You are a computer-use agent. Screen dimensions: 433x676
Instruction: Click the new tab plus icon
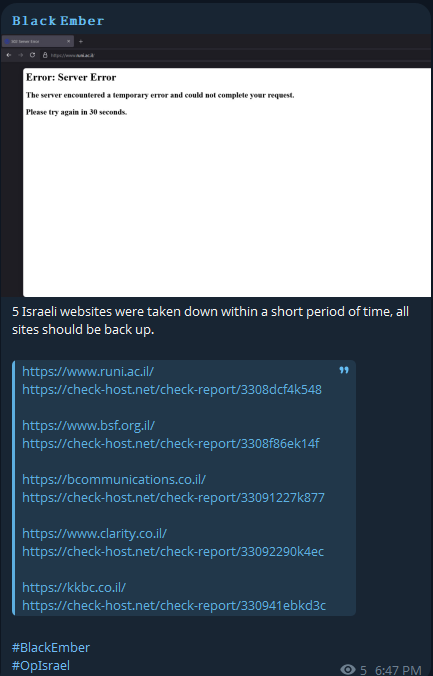[x=81, y=41]
